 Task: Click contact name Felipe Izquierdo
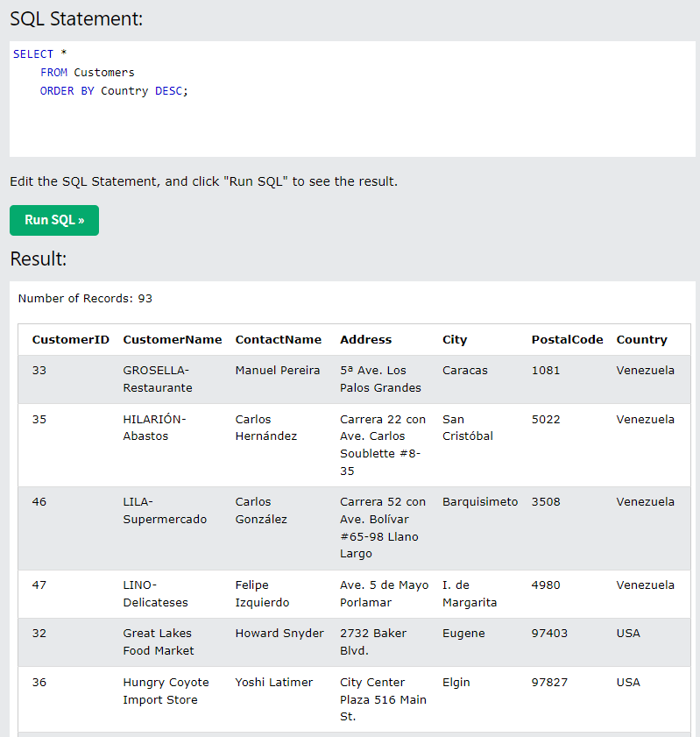(x=262, y=593)
